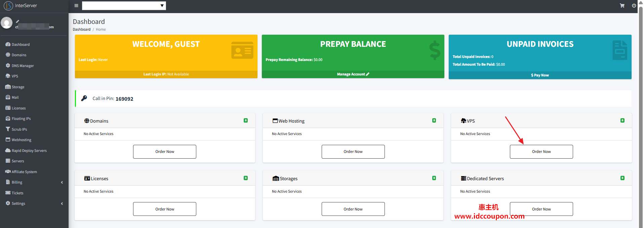Click Dashboard breadcrumb link
Image resolution: width=644 pixels, height=228 pixels.
click(x=82, y=29)
